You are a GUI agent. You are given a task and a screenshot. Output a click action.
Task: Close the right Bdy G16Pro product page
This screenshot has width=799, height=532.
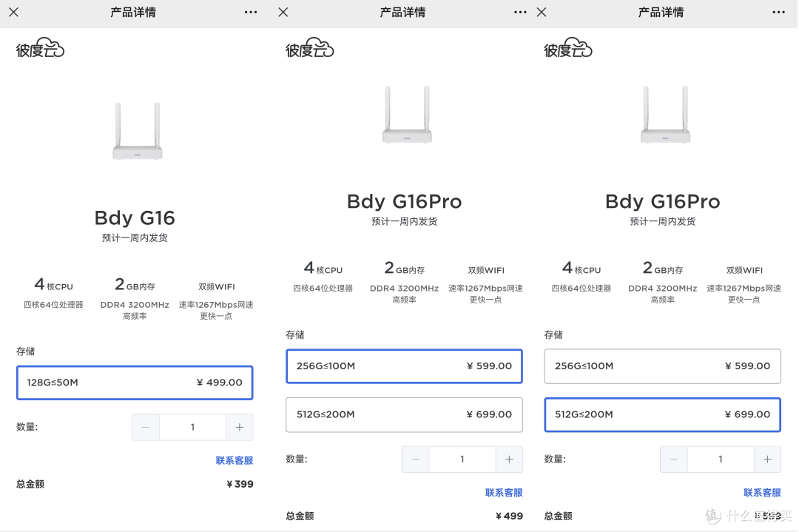(542, 13)
